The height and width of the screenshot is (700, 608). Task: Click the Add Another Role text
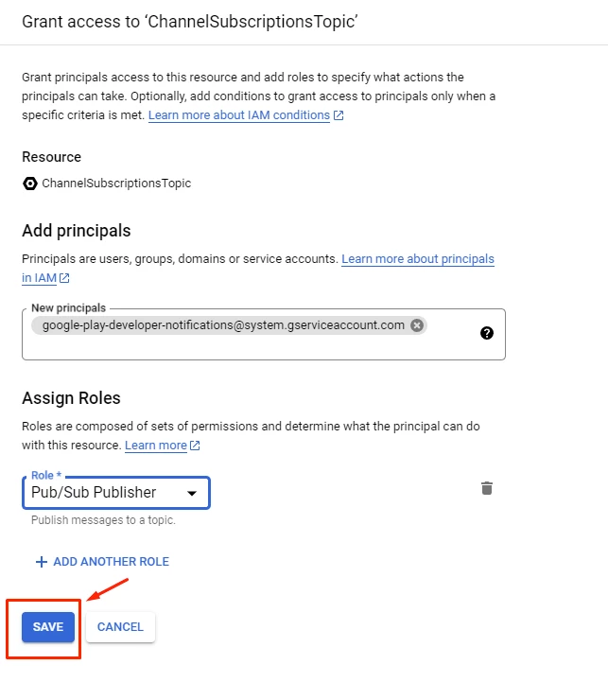[112, 562]
